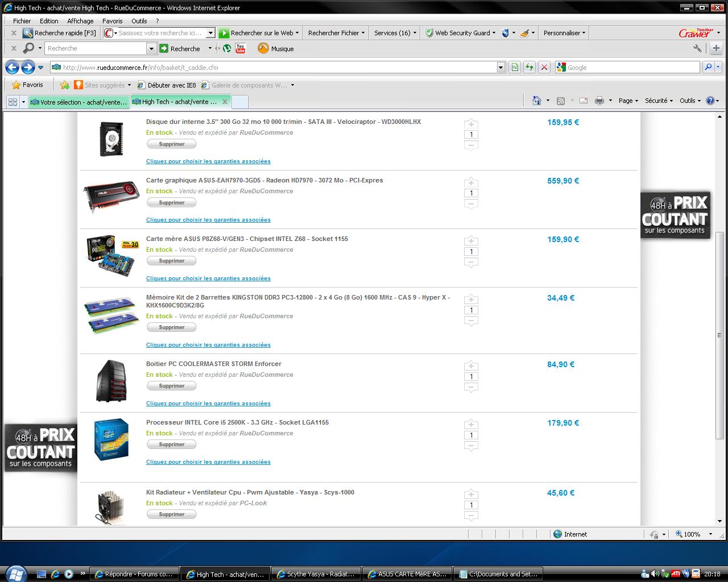Remove the ASUS P8Z68-V motherboard with Supprimer
Screen dimensions: 728x582
pyautogui.click(x=171, y=261)
